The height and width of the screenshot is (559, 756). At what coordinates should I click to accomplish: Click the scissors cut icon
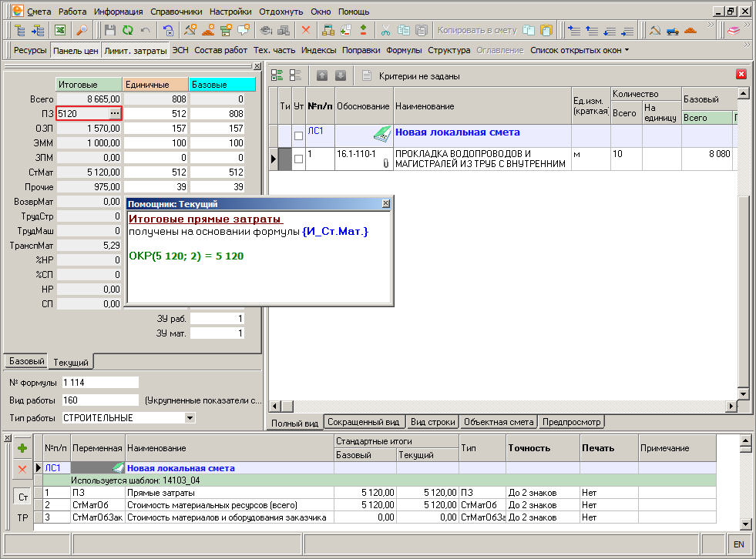(x=386, y=30)
